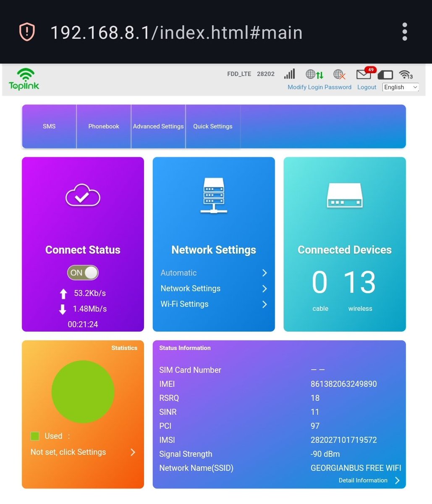Click the Wi-Fi icon showing 13 clients
432x504 pixels.
pos(406,74)
